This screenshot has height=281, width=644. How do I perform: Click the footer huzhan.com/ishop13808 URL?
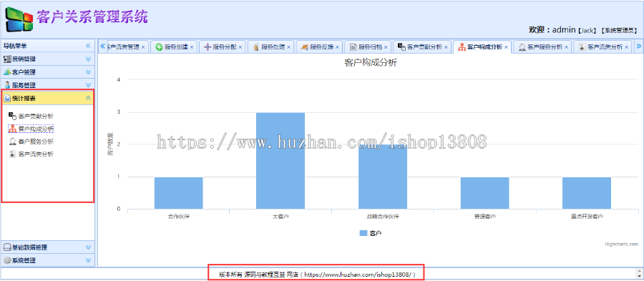[358, 274]
